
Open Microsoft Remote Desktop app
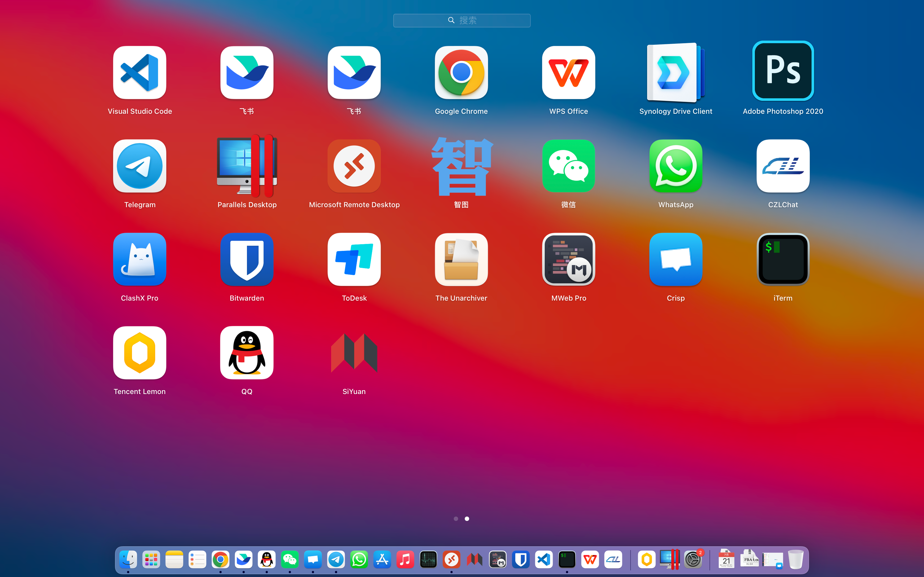(x=354, y=166)
